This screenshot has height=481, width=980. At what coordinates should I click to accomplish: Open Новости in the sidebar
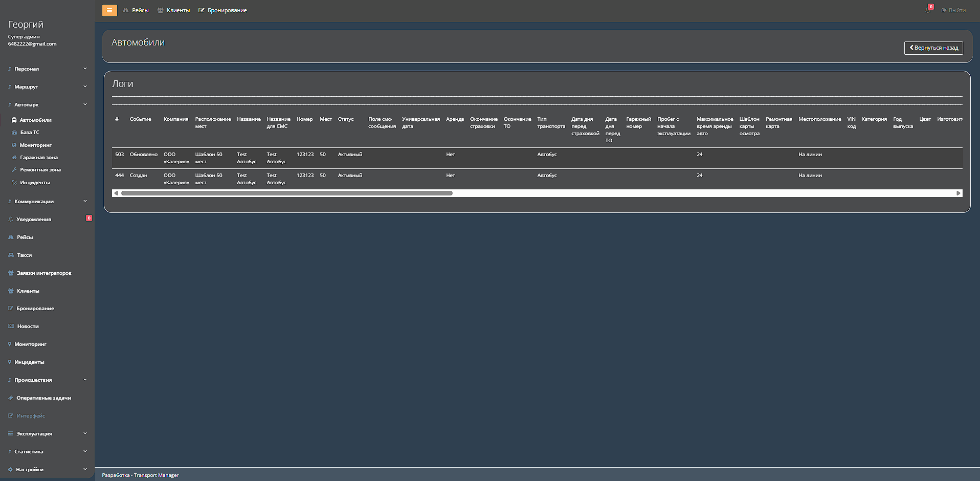[28, 326]
